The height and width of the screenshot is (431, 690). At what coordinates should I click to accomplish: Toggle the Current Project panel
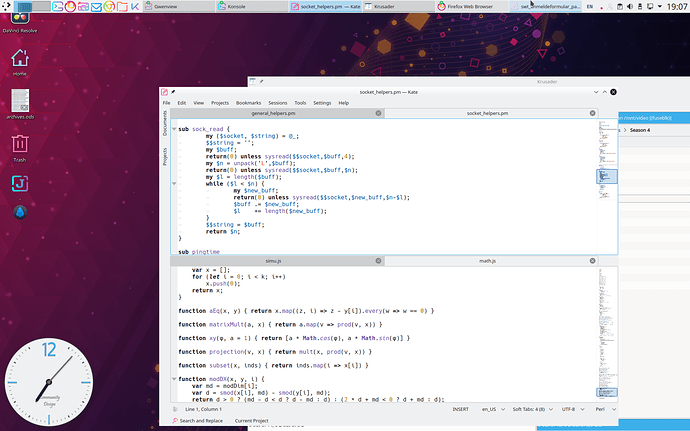click(x=251, y=420)
